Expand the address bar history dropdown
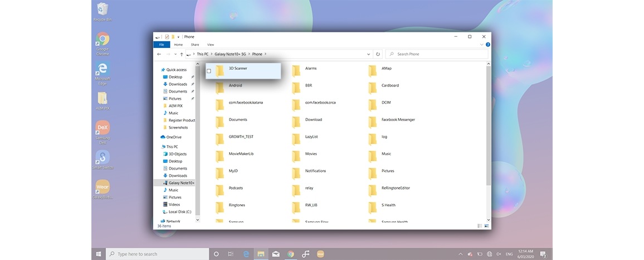Screen dimensions: 644x260 coord(368,54)
